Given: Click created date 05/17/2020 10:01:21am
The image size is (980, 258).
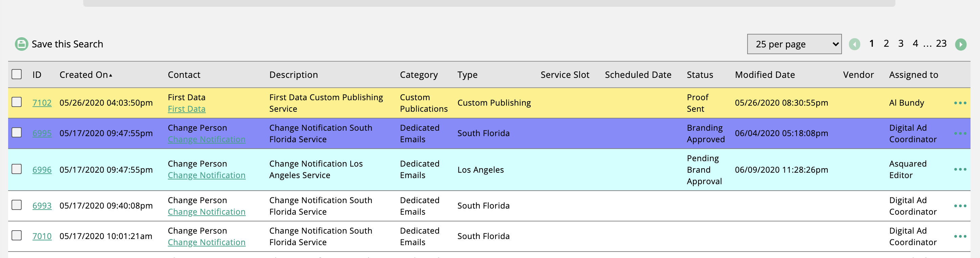Looking at the screenshot, I should pyautogui.click(x=106, y=236).
